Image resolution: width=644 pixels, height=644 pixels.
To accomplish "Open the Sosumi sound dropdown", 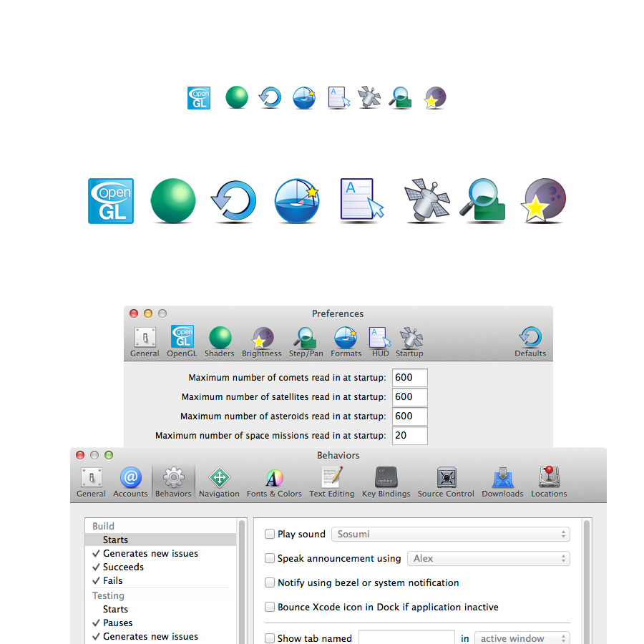I will [451, 534].
